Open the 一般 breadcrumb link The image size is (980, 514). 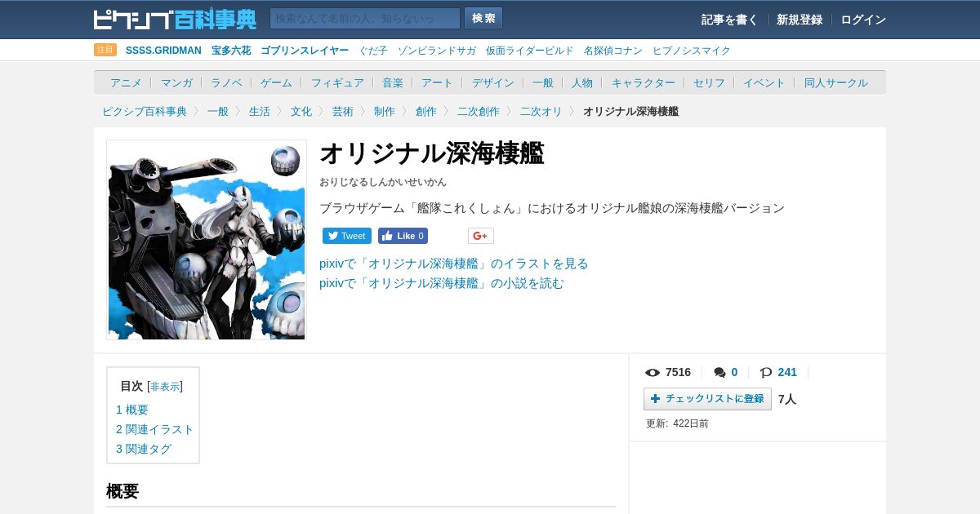(218, 111)
